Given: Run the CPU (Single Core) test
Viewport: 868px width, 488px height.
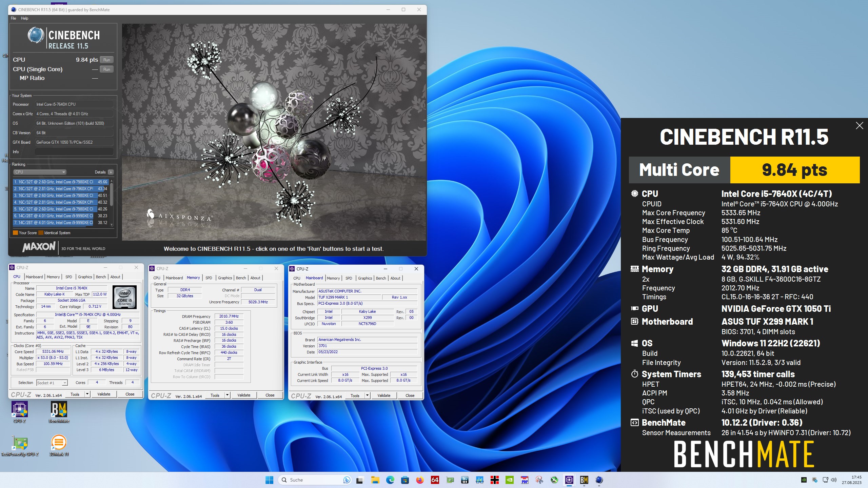Looking at the screenshot, I should 107,69.
